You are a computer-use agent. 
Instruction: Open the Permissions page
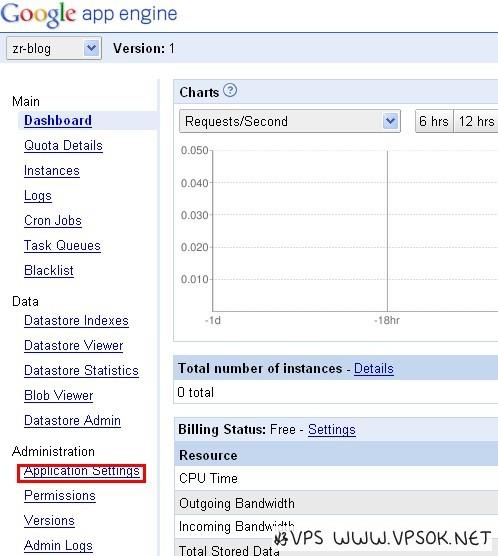point(60,496)
